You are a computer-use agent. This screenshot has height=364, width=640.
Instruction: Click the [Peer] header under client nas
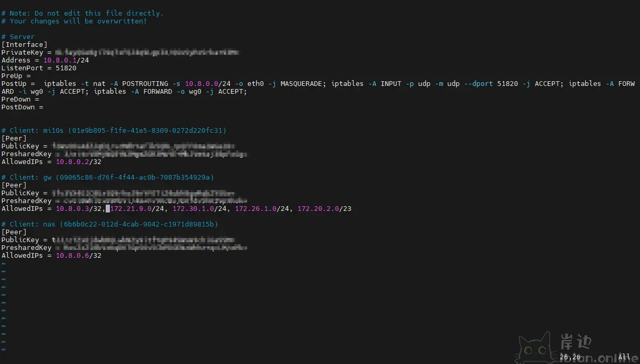pyautogui.click(x=14, y=232)
